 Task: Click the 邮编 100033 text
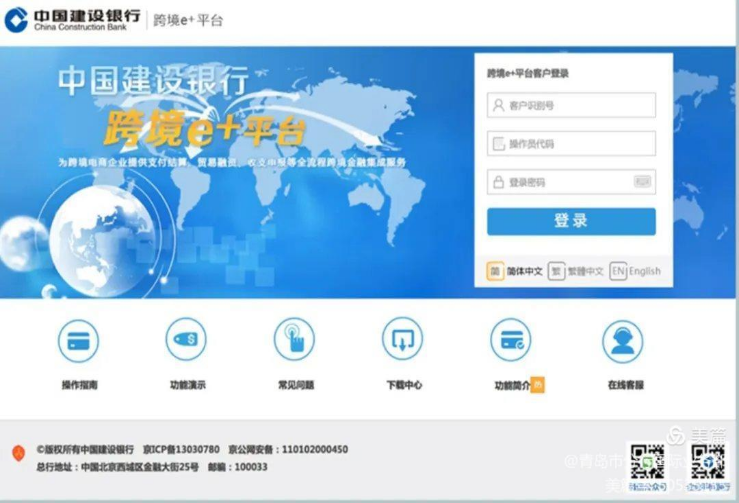tap(238, 467)
